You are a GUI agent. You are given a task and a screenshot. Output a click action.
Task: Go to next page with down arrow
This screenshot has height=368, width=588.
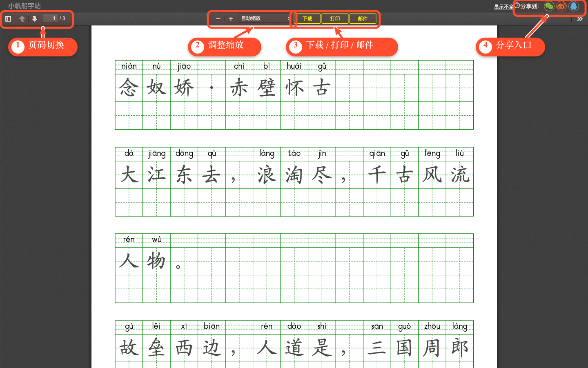35,19
